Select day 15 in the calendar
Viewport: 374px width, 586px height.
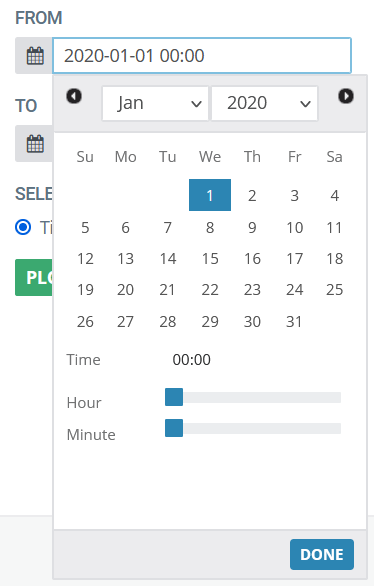click(x=210, y=259)
